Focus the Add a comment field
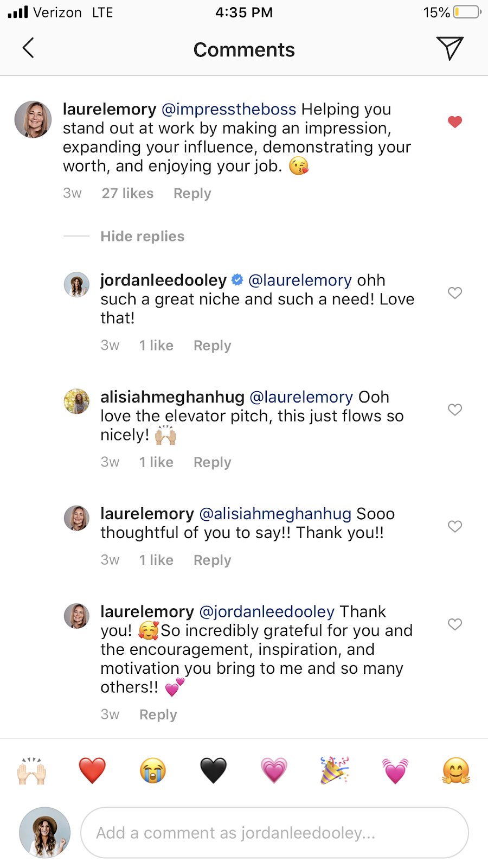488x868 pixels. tap(274, 833)
